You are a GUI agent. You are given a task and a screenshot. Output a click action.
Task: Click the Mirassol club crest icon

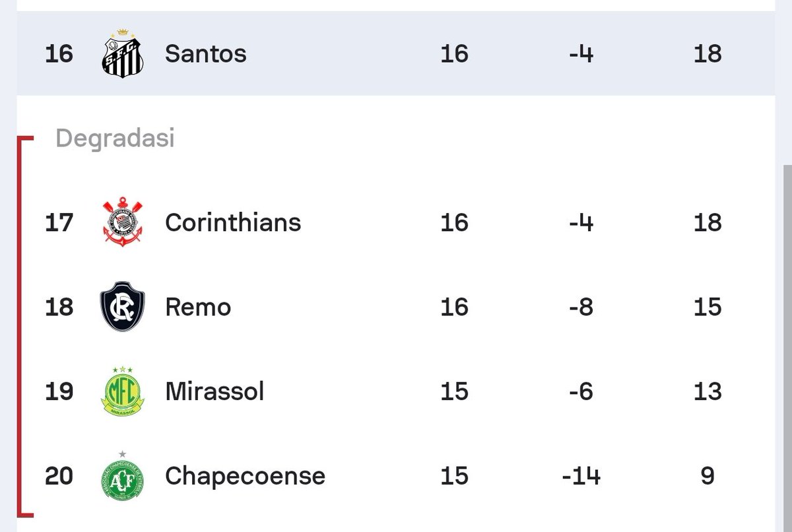click(122, 391)
